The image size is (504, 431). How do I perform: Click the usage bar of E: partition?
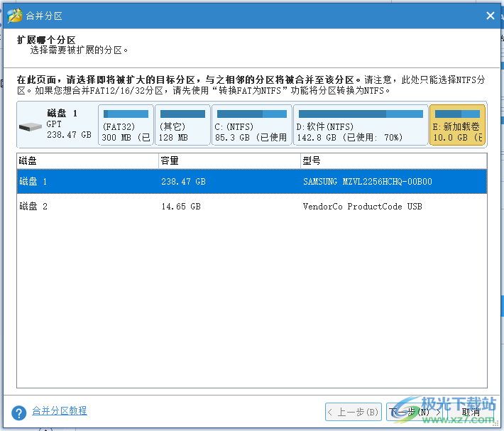[x=457, y=114]
